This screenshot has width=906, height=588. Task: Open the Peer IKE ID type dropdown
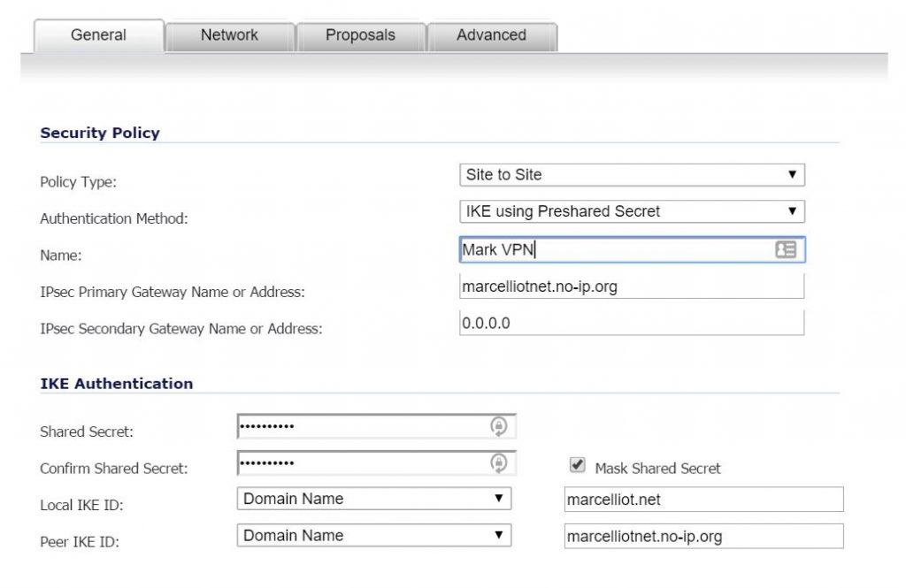(373, 536)
